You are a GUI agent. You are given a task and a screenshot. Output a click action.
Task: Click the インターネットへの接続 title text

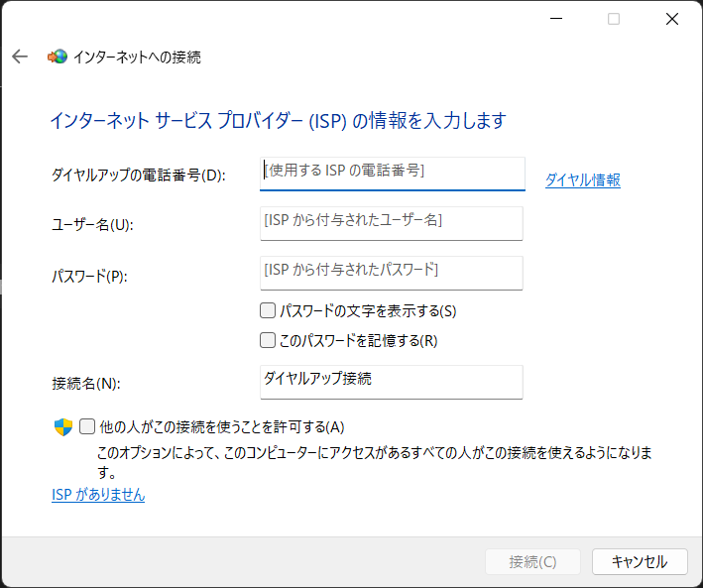[x=137, y=57]
